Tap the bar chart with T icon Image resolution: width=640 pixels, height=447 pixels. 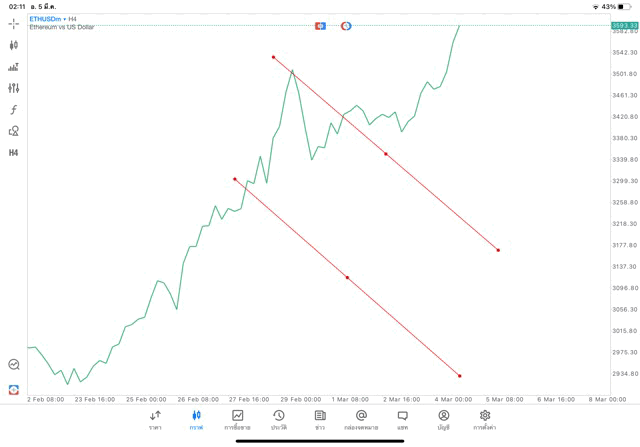pos(14,67)
